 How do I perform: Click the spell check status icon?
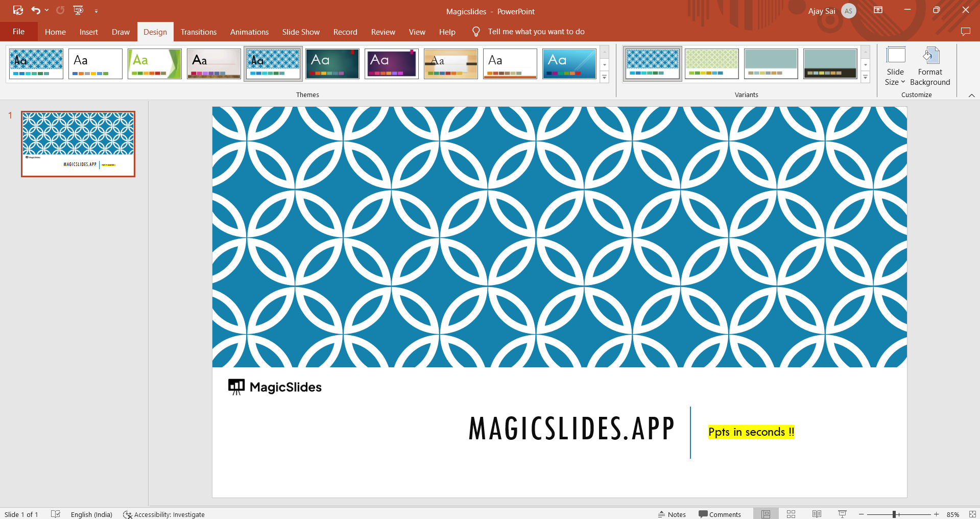pos(56,514)
